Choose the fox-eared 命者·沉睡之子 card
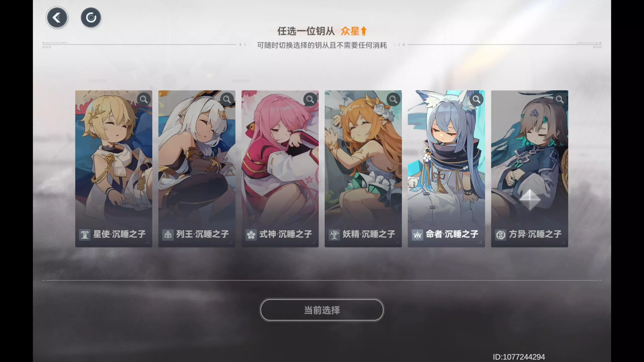 click(x=446, y=169)
